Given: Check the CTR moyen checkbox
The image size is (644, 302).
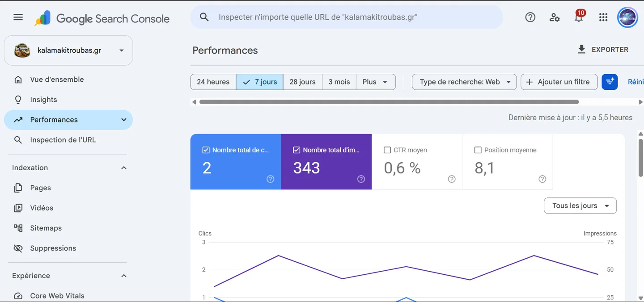Looking at the screenshot, I should pos(387,150).
